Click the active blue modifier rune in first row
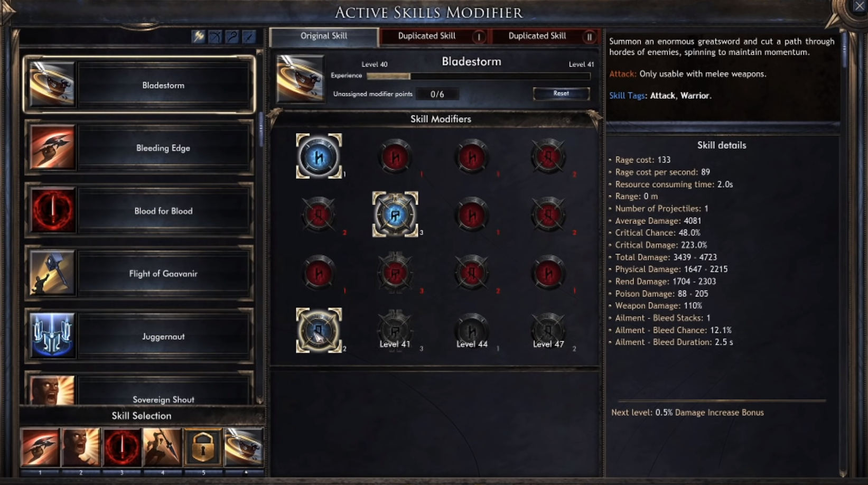The image size is (868, 485). (319, 156)
